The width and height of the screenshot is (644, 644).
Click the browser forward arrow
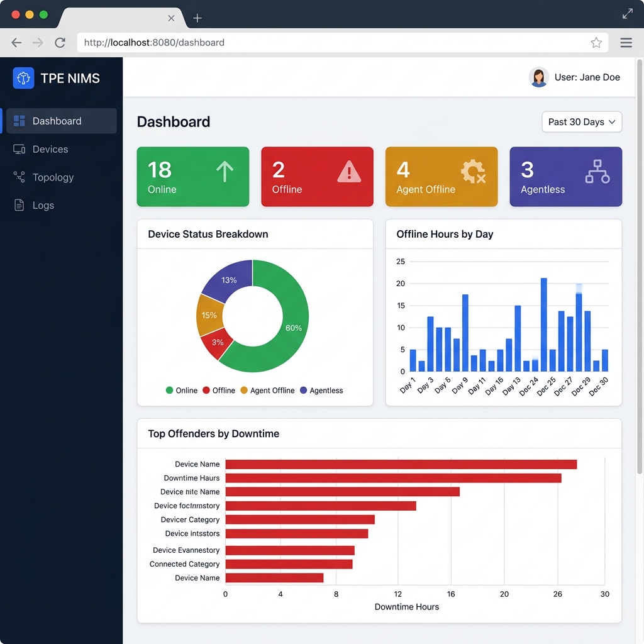(x=38, y=42)
